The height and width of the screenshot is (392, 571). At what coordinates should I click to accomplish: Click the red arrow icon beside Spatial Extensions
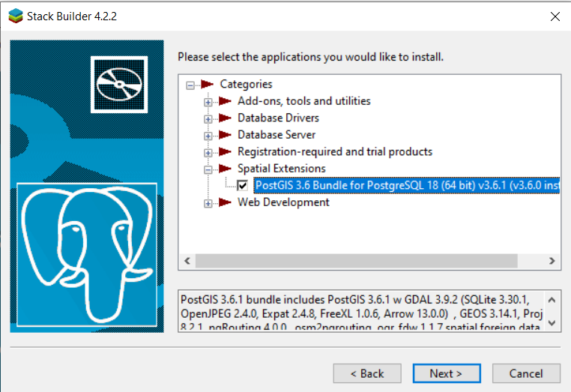coord(225,169)
